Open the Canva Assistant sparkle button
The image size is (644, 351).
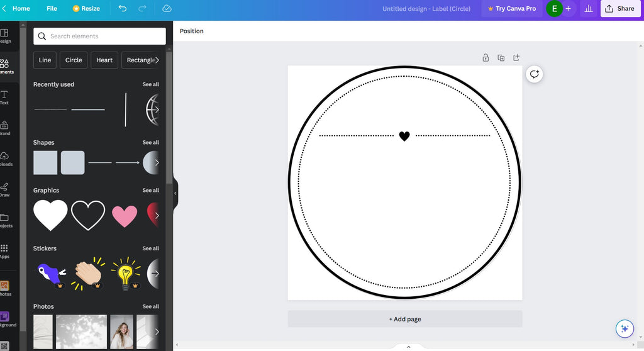point(625,329)
